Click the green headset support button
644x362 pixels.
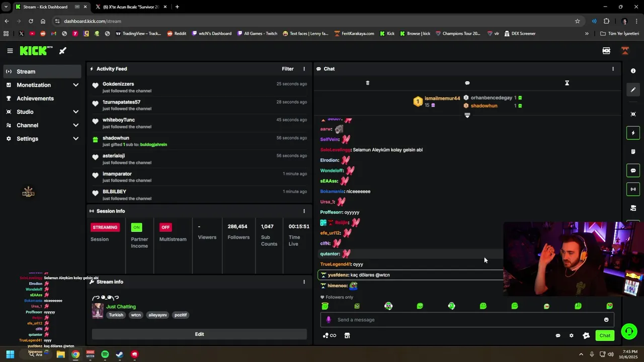(629, 331)
